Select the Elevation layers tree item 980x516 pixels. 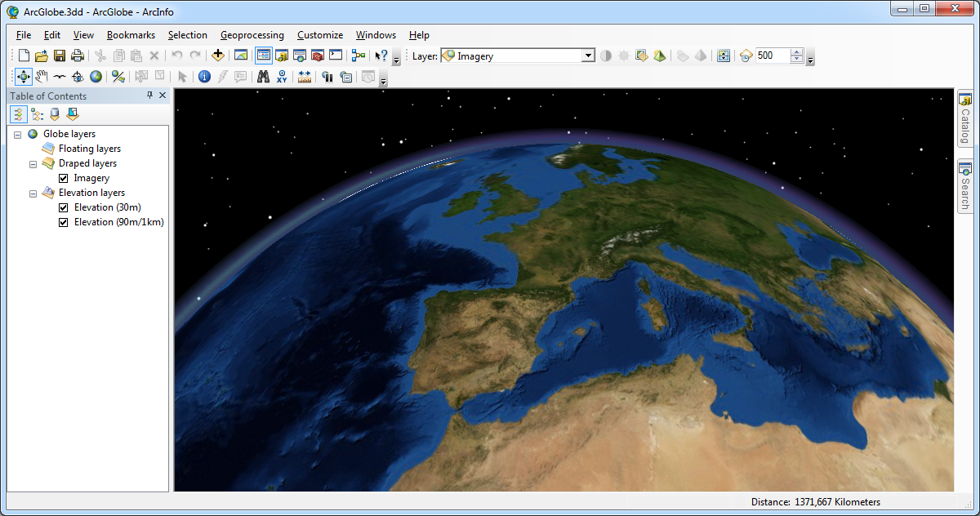(x=91, y=193)
